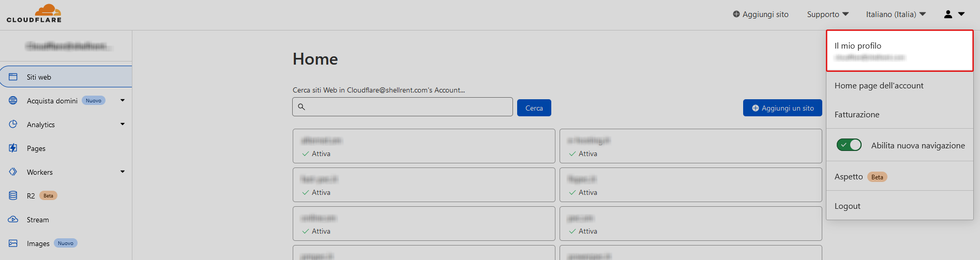Screen dimensions: 980x260
Task: Open the middle-left site card
Action: (x=424, y=185)
